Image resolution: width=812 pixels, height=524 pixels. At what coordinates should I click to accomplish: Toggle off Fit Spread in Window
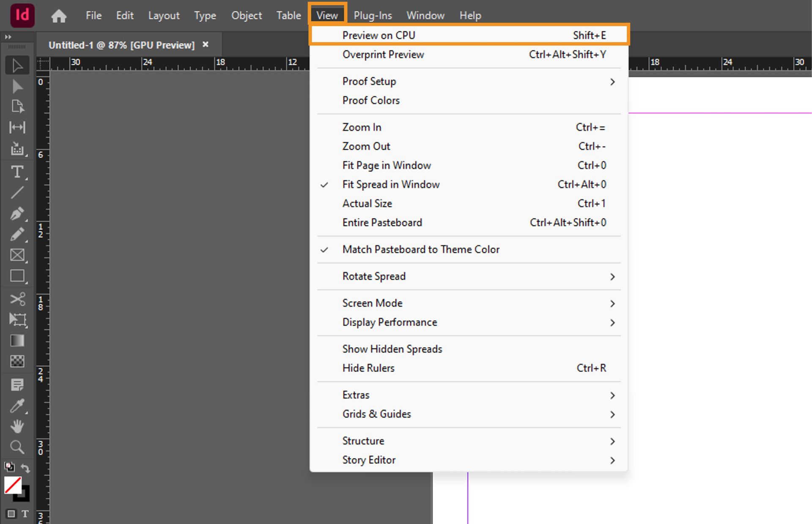pyautogui.click(x=391, y=184)
